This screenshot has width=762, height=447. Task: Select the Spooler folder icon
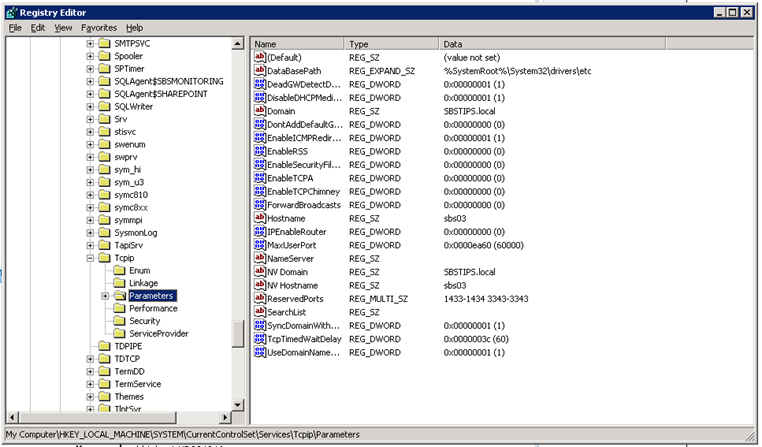point(104,57)
